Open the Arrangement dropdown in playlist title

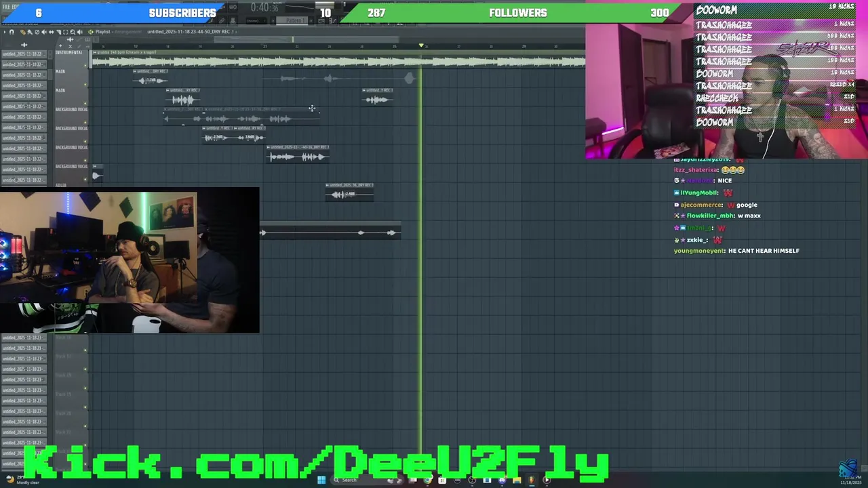128,32
